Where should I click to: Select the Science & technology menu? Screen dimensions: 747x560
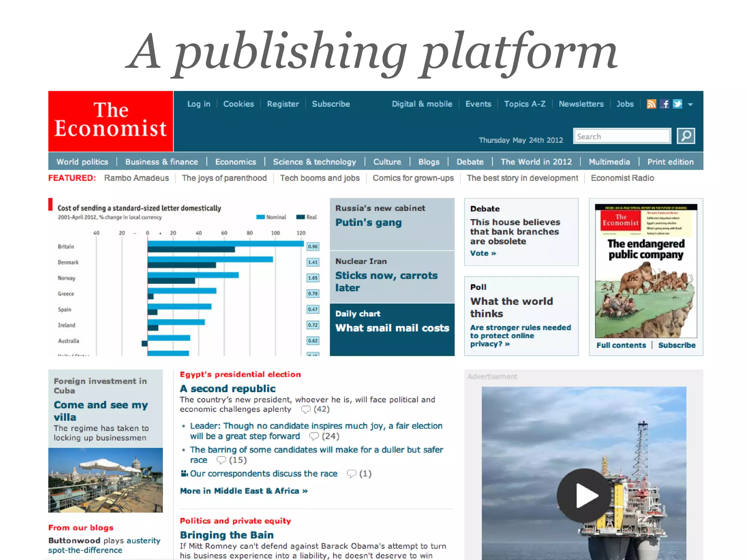click(314, 162)
